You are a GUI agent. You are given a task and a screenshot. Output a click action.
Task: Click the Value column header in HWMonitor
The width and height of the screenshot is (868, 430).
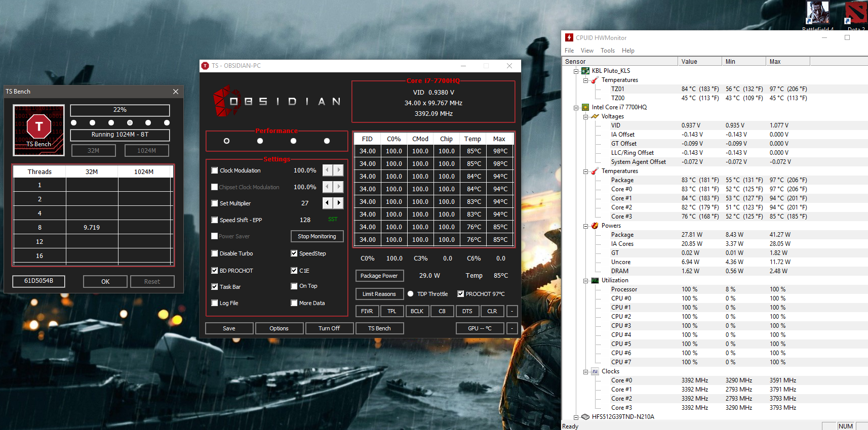(700, 62)
